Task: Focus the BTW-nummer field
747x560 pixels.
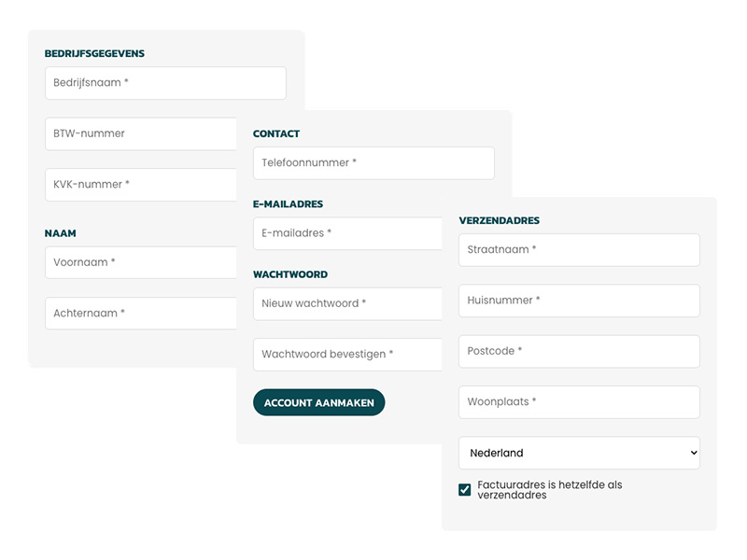Action: tap(141, 133)
